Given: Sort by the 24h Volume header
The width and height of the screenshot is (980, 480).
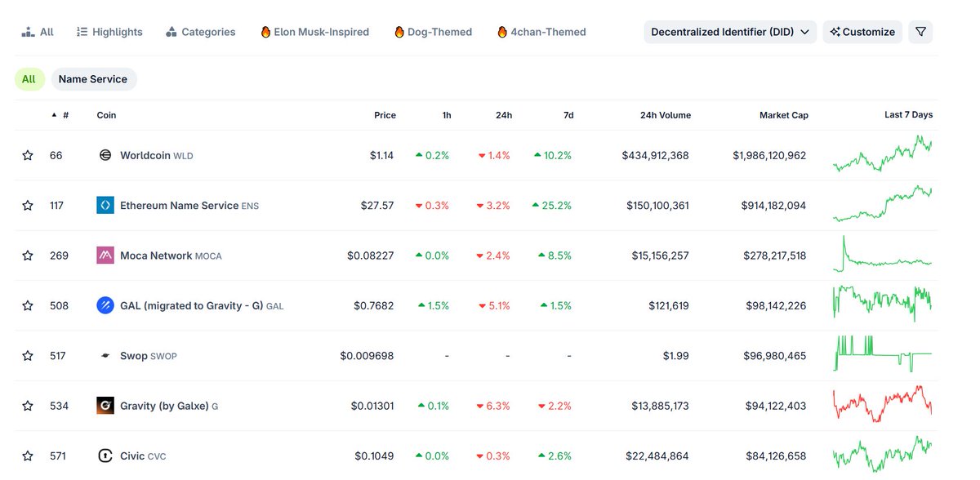Looking at the screenshot, I should point(666,115).
